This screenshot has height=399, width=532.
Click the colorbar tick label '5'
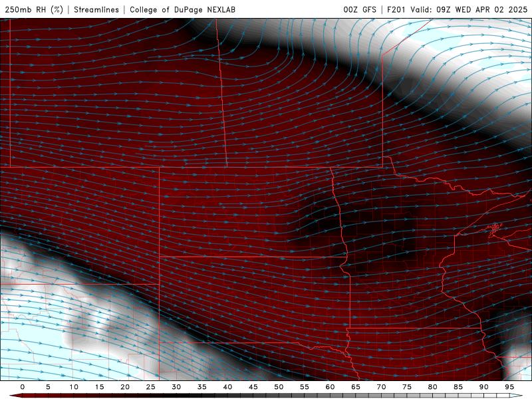[x=48, y=387]
